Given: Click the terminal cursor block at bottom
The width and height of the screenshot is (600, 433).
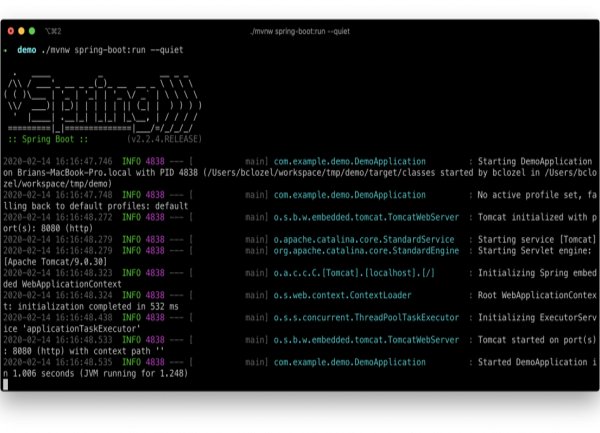Looking at the screenshot, I should 5,384.
